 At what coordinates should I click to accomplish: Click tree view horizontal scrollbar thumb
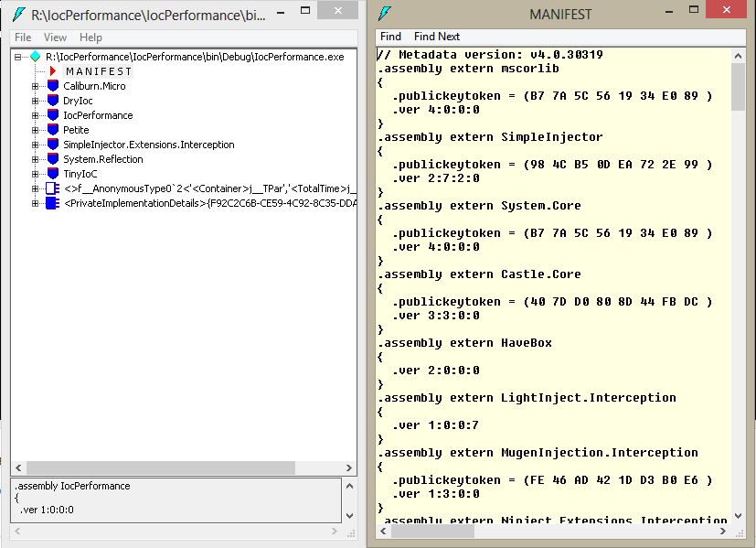click(161, 467)
